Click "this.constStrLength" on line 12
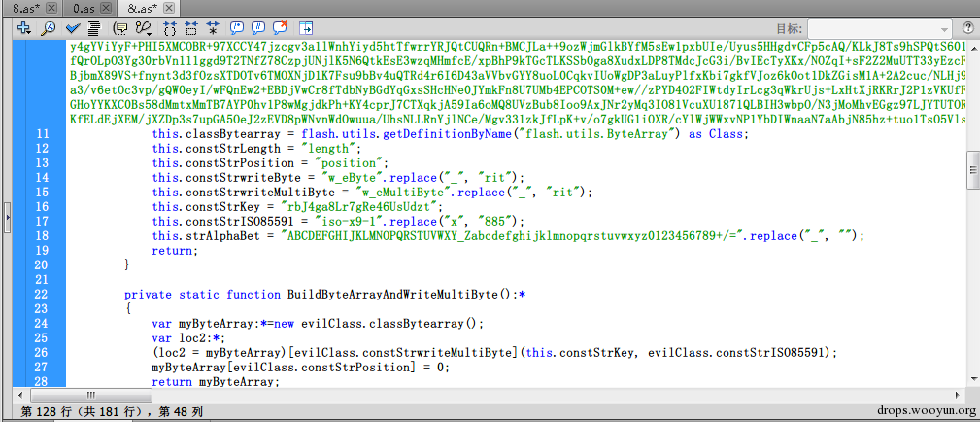 (217, 149)
